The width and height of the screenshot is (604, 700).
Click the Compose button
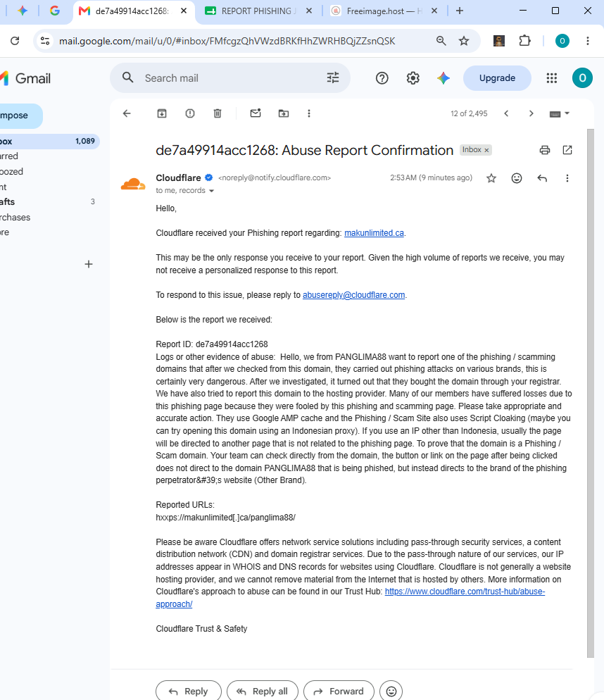[x=20, y=115]
